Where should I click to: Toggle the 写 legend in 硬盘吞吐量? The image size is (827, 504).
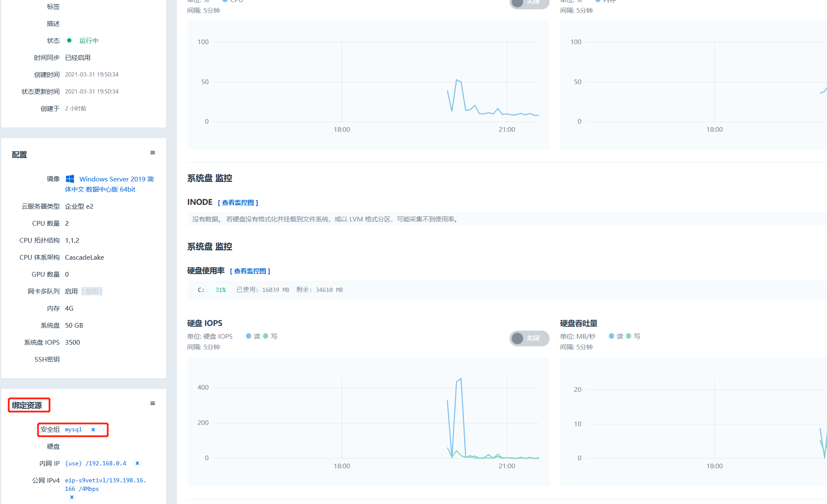pyautogui.click(x=633, y=336)
